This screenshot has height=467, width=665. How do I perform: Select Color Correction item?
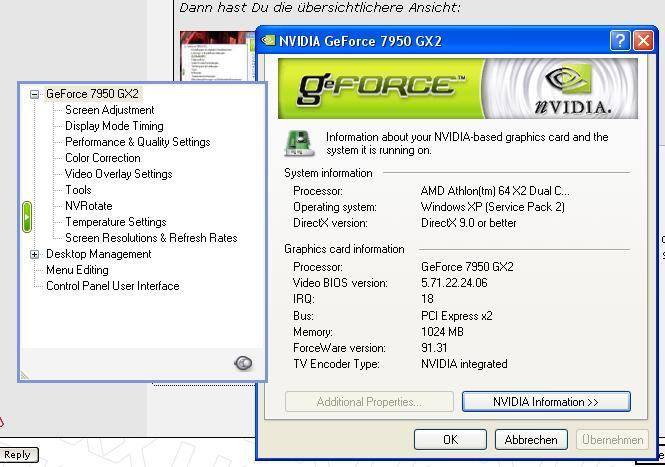point(103,158)
